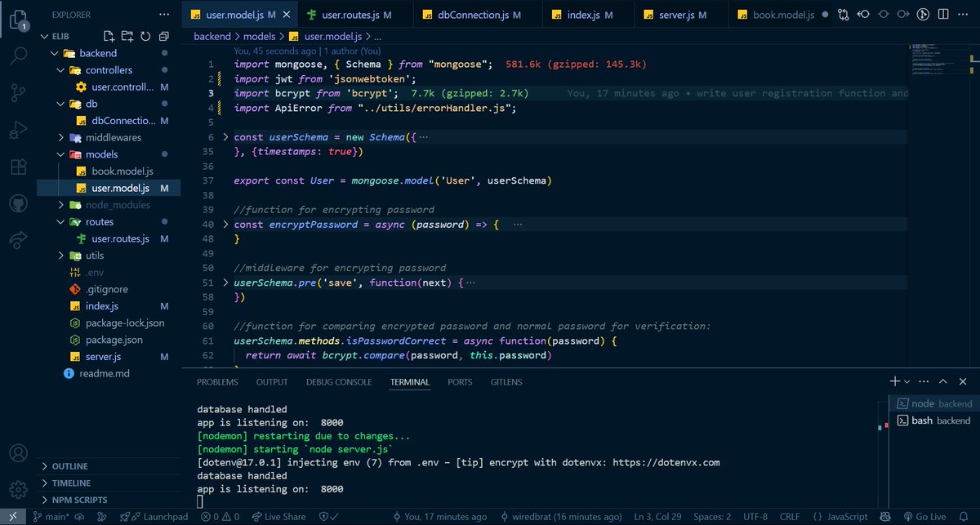Open the Run and Debug view

pos(18,129)
